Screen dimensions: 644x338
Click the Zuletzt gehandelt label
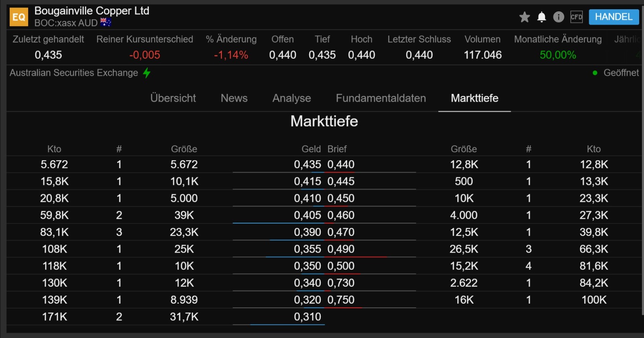(x=48, y=39)
